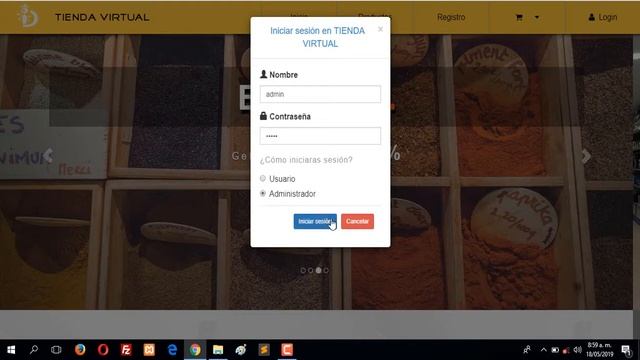Open Task View on the taskbar
Image resolution: width=640 pixels, height=360 pixels.
56,350
